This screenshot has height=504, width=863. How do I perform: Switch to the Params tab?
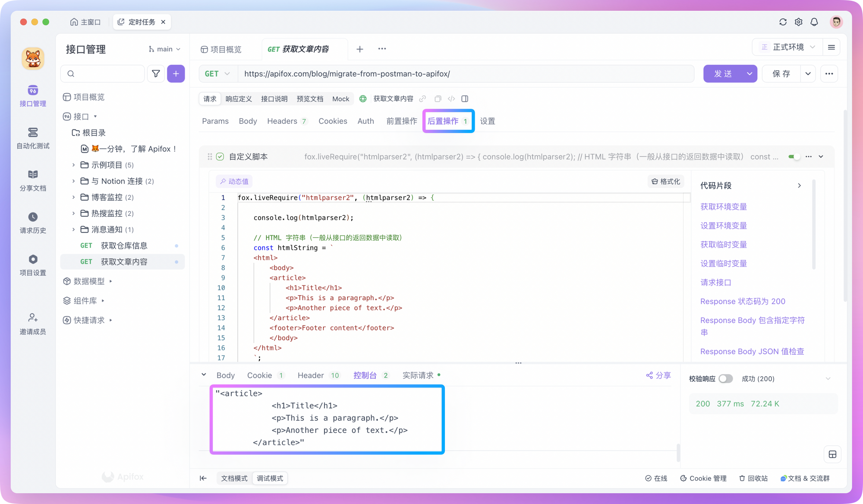pos(215,121)
